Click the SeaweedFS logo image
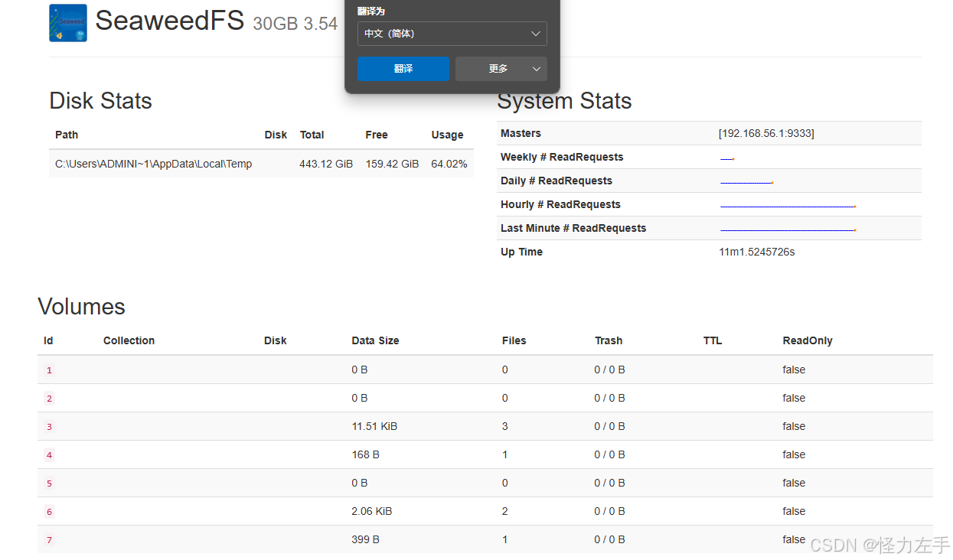Viewport: 953px width, 560px height. [x=67, y=23]
